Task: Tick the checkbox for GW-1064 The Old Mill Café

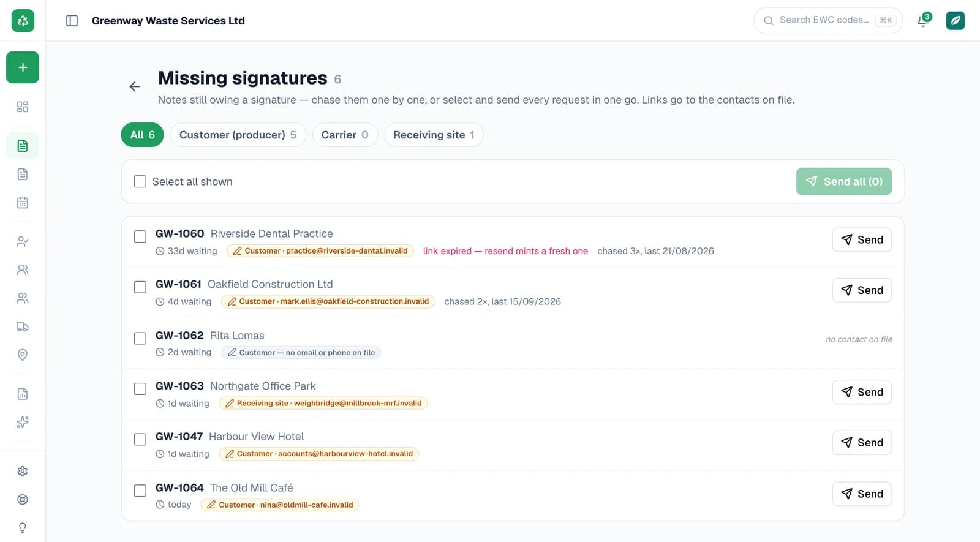Action: point(140,491)
